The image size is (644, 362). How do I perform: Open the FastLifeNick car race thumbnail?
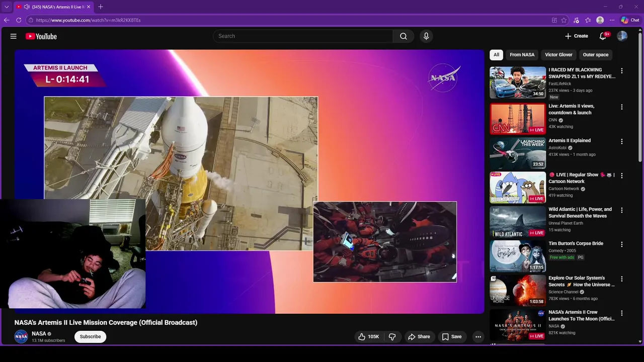coord(518,82)
